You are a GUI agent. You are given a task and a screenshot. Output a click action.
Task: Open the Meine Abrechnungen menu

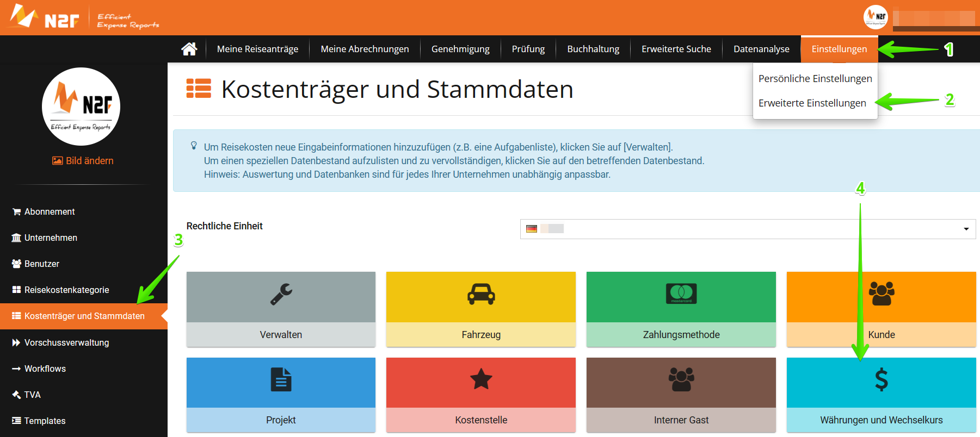tap(365, 49)
